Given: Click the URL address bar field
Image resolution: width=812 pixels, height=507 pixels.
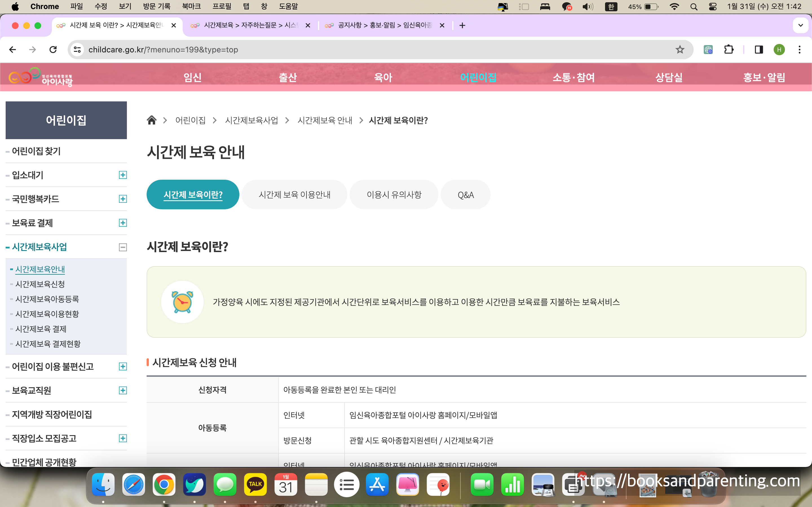Looking at the screenshot, I should coord(369,50).
